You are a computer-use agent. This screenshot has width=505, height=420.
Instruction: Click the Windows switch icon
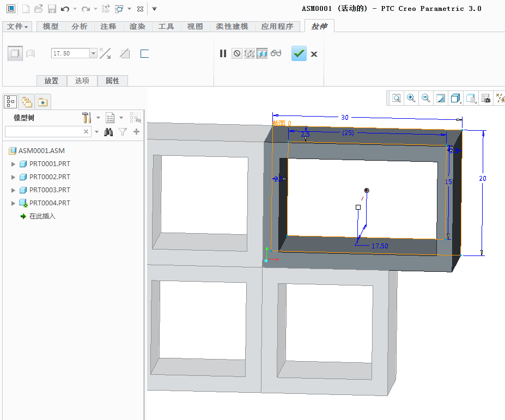119,9
